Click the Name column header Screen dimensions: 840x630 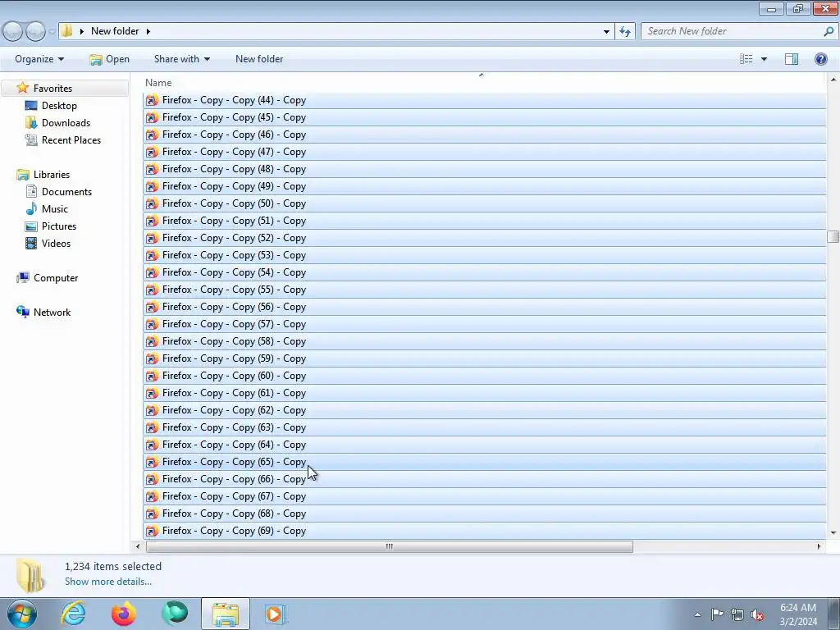point(158,83)
